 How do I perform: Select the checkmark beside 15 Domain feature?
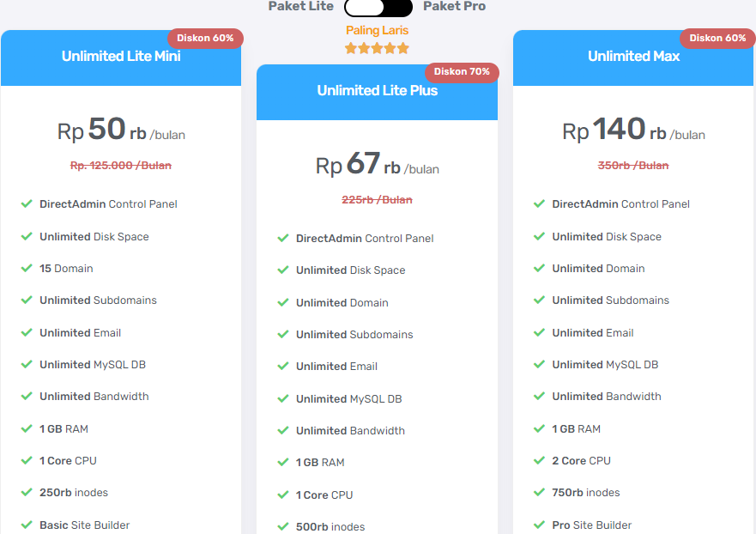(x=25, y=269)
